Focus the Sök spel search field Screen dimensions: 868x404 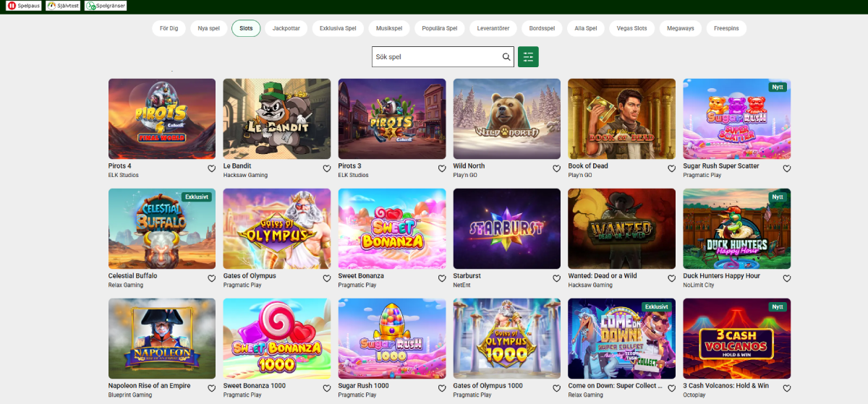[443, 57]
